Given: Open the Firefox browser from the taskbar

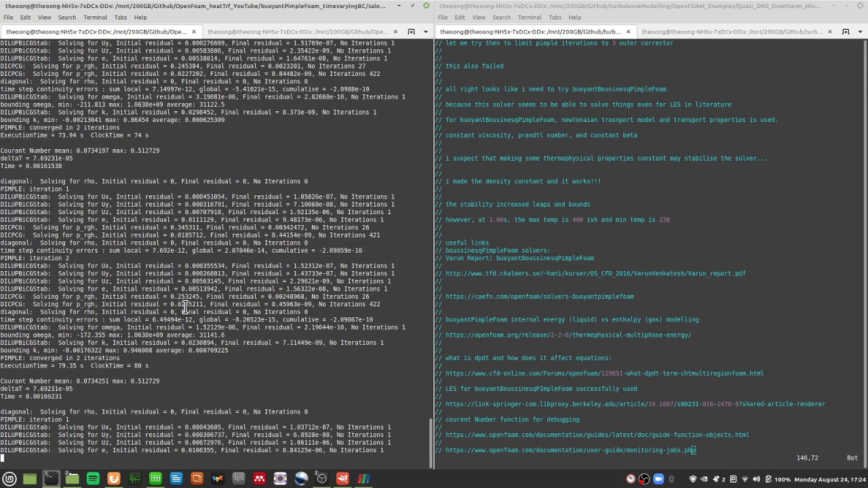Looking at the screenshot, I should point(114,479).
